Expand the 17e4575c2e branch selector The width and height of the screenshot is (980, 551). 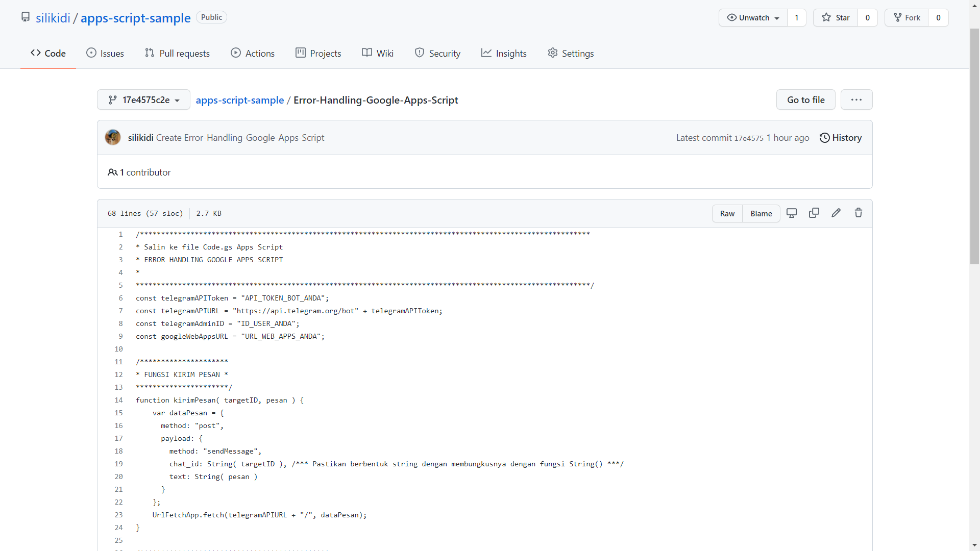click(x=143, y=100)
